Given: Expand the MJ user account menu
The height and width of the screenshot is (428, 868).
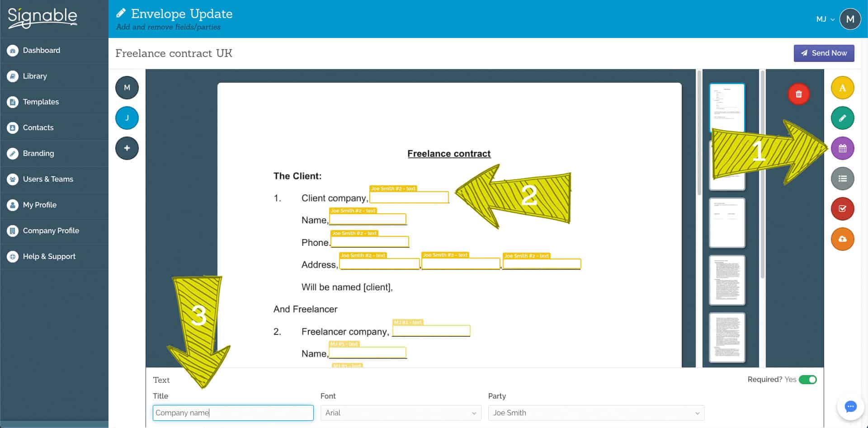Looking at the screenshot, I should (825, 19).
